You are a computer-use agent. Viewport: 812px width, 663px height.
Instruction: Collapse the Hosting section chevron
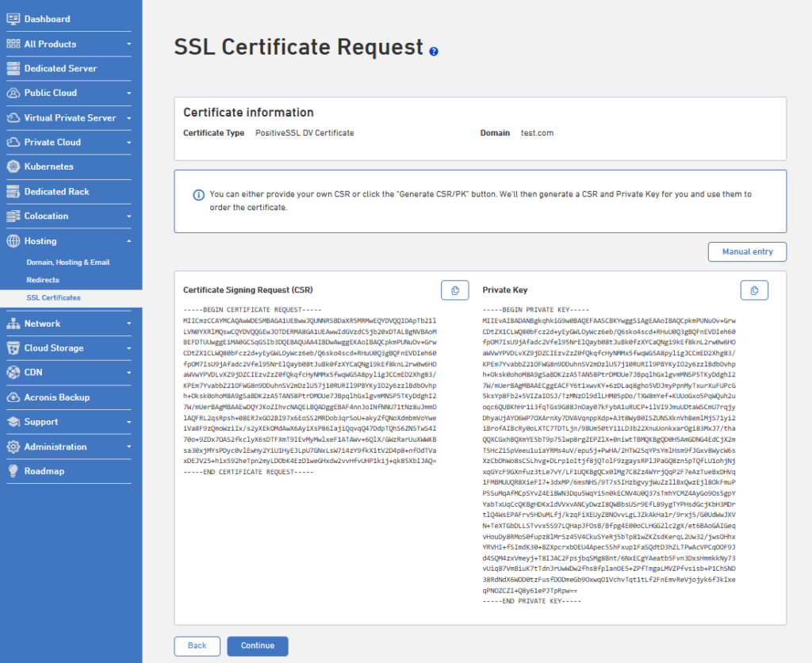[x=129, y=241]
